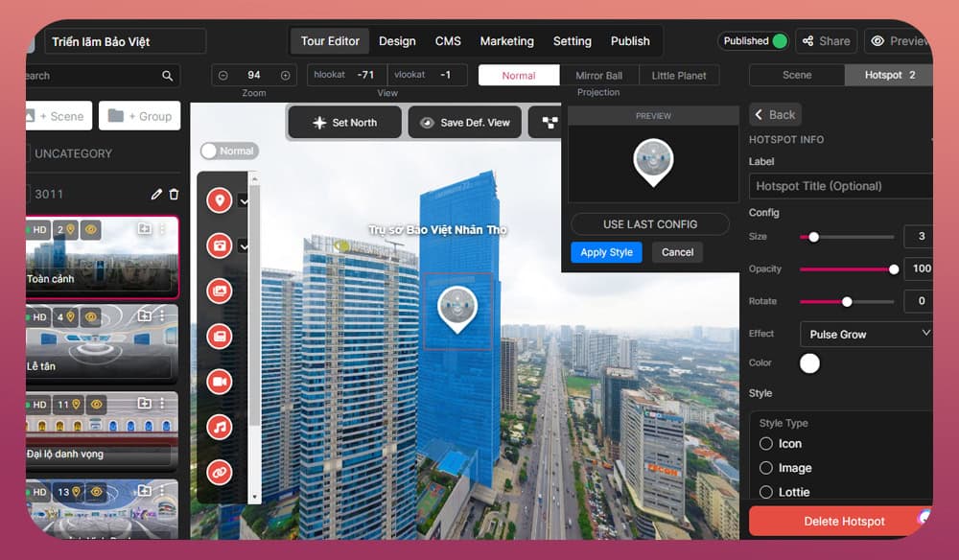
Task: Switch view mode with the Normal toggle
Action: [x=229, y=151]
